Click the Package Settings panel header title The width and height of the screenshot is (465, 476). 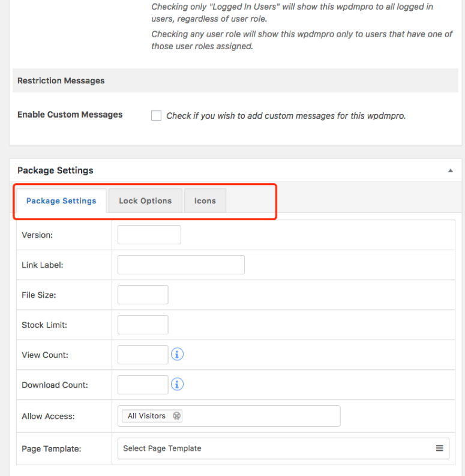click(55, 170)
